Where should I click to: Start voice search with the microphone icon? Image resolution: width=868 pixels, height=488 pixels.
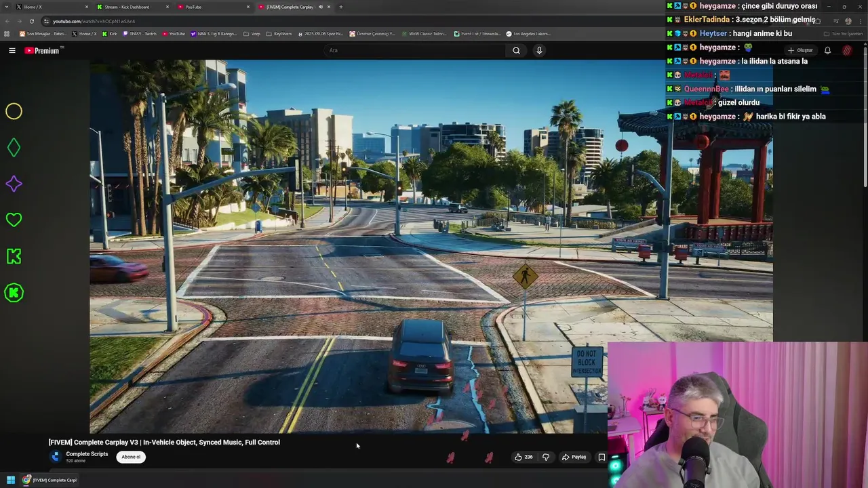click(539, 50)
